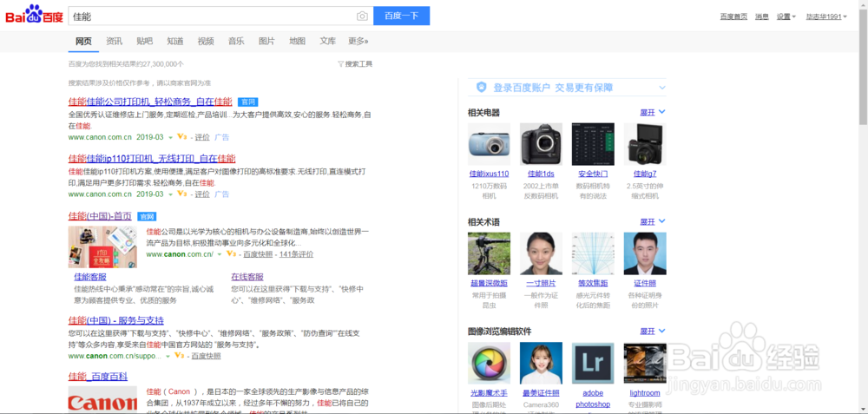Click 搜索工具 text link

click(358, 64)
